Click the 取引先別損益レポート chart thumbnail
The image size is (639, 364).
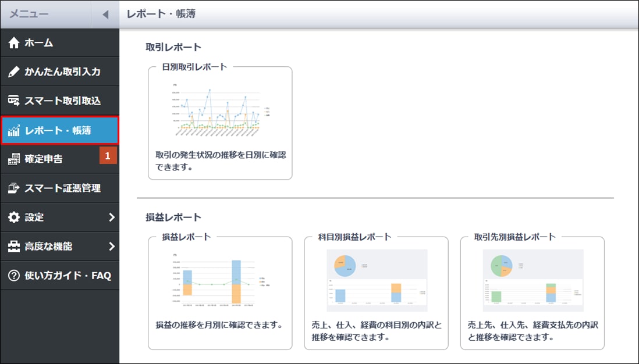(x=532, y=280)
